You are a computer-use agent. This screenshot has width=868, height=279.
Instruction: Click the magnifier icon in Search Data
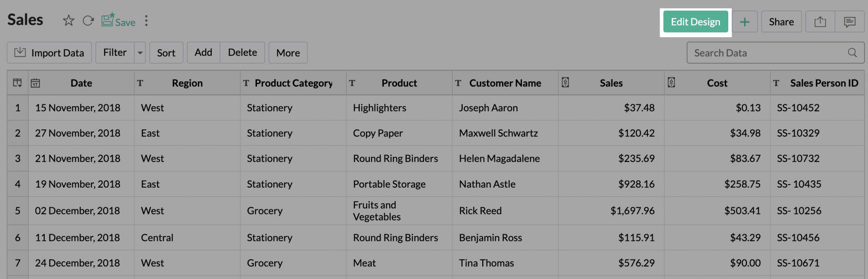(852, 53)
